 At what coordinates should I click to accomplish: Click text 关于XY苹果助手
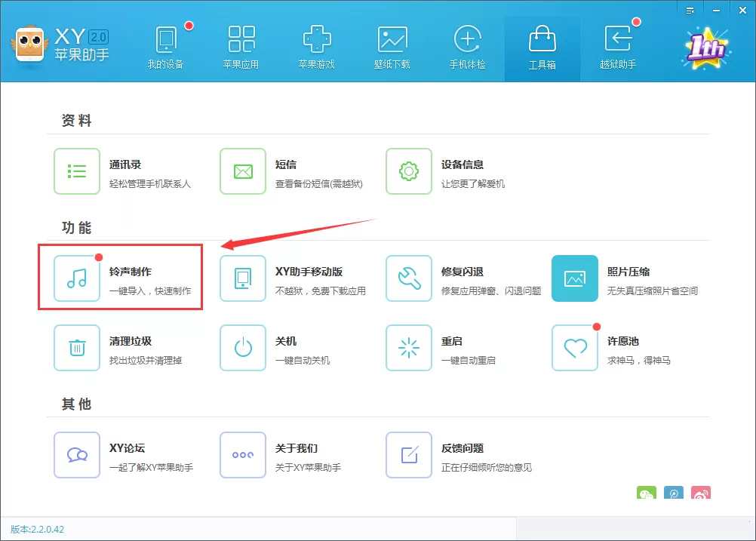tap(308, 467)
